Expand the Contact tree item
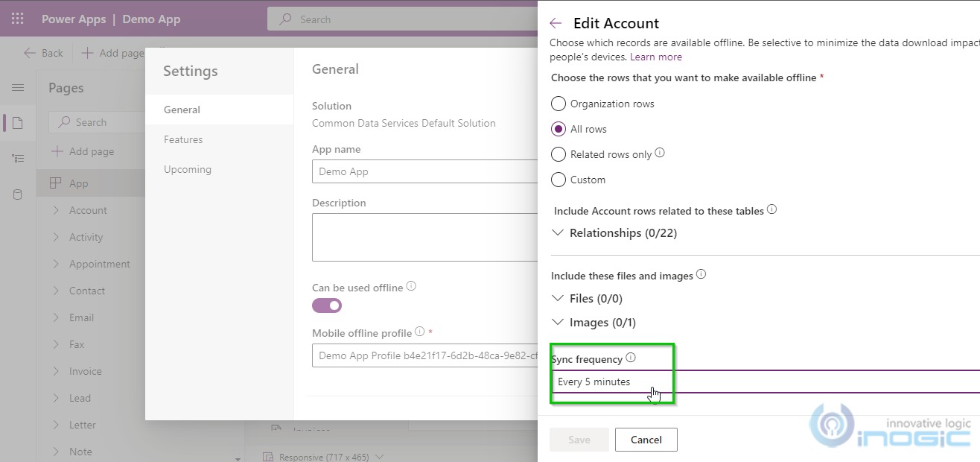The height and width of the screenshot is (462, 980). [56, 291]
